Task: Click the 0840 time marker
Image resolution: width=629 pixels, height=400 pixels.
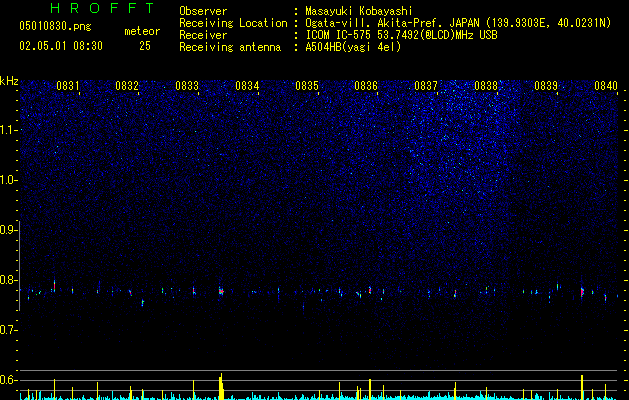Action: pos(606,86)
